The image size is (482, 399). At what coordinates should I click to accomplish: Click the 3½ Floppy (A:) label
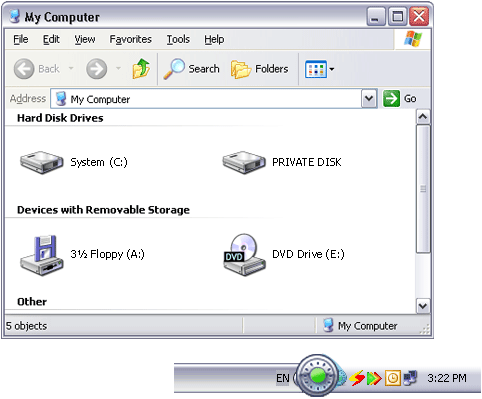coord(107,254)
